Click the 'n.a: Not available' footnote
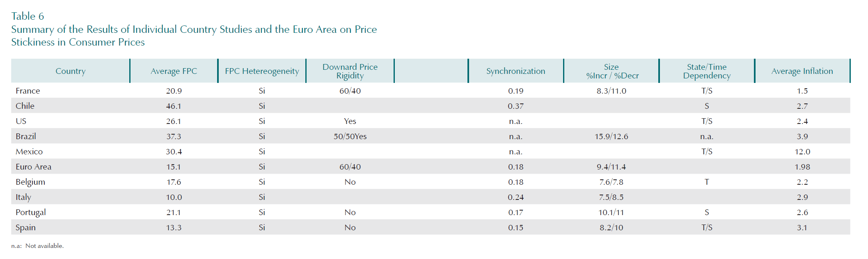Viewport: 868px width, 259px height. 37,246
